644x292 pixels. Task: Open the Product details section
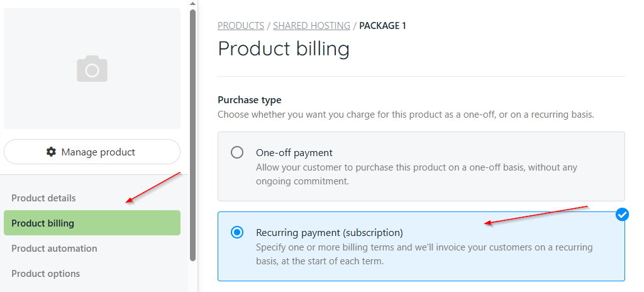coord(43,198)
